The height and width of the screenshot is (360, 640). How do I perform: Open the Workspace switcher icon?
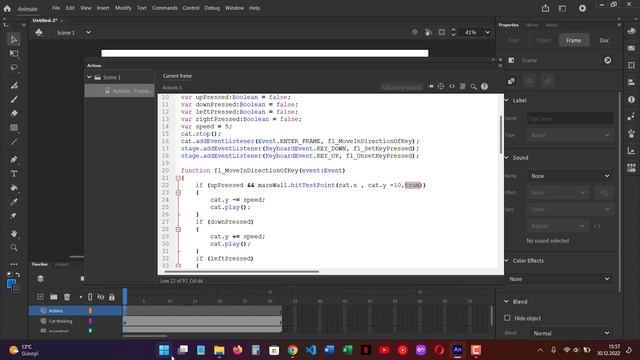pos(562,8)
